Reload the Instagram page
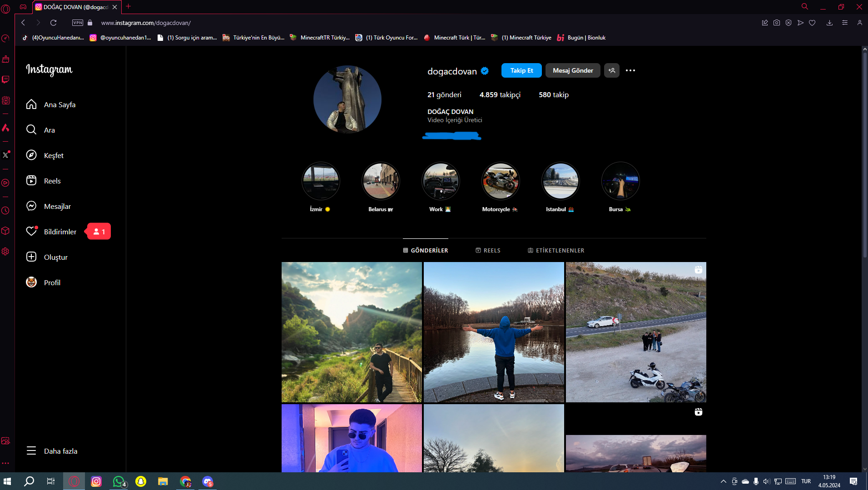This screenshot has width=868, height=490. (x=53, y=23)
